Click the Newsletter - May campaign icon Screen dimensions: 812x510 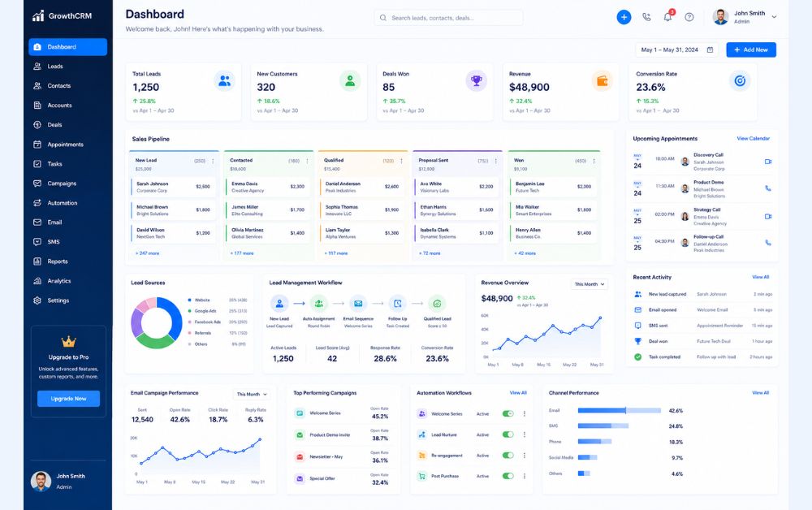[x=300, y=456]
